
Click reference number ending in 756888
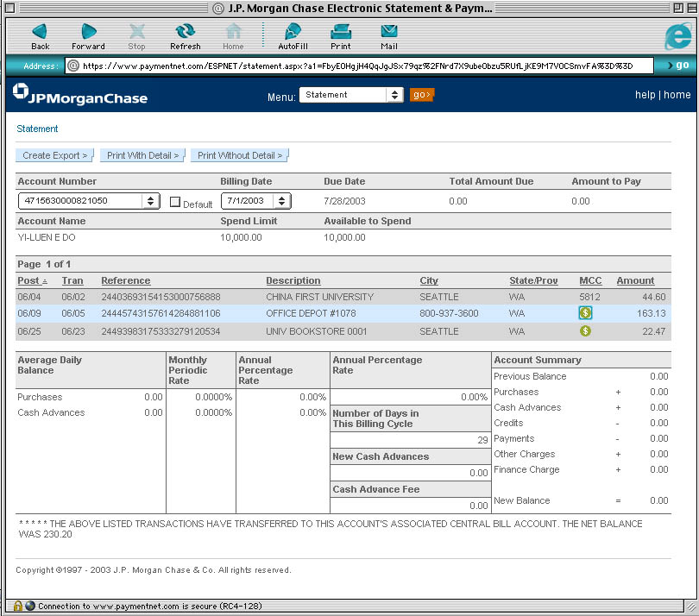(x=161, y=297)
